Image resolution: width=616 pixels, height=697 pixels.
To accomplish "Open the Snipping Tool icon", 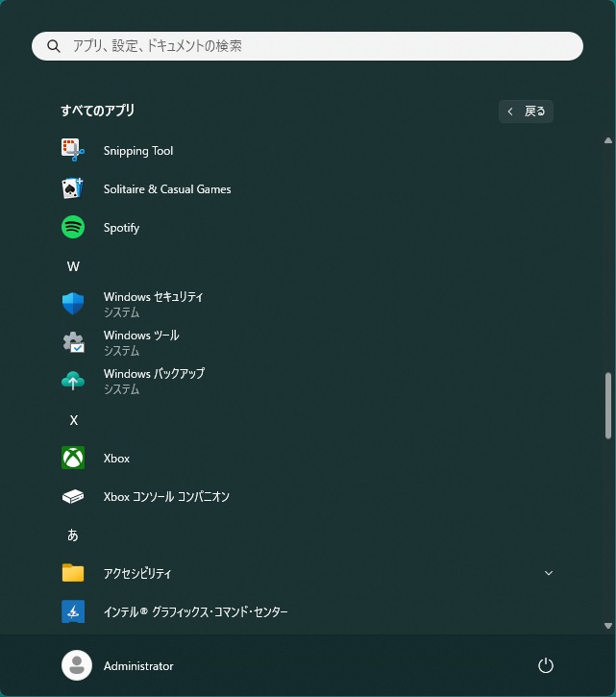I will (73, 150).
